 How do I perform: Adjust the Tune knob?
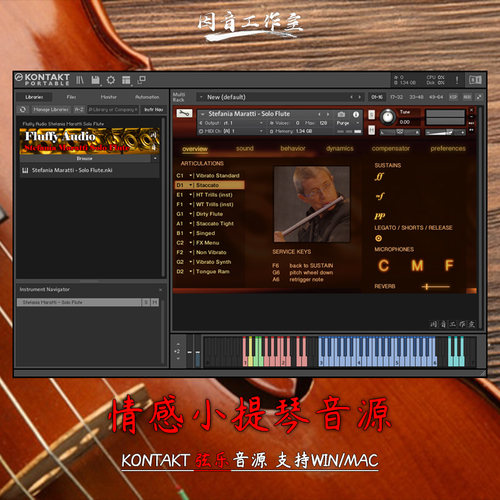pyautogui.click(x=387, y=117)
